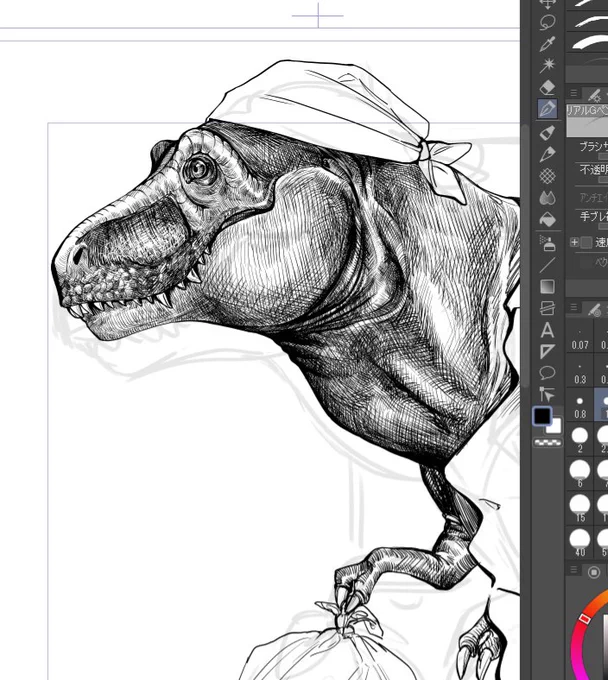
Task: Select the Decoration crosshatch pattern tool
Action: pyautogui.click(x=547, y=176)
